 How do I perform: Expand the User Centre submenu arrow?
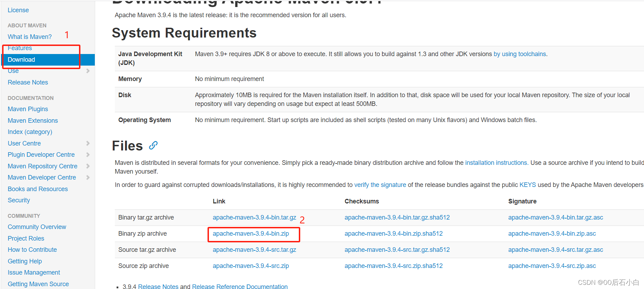tap(88, 143)
